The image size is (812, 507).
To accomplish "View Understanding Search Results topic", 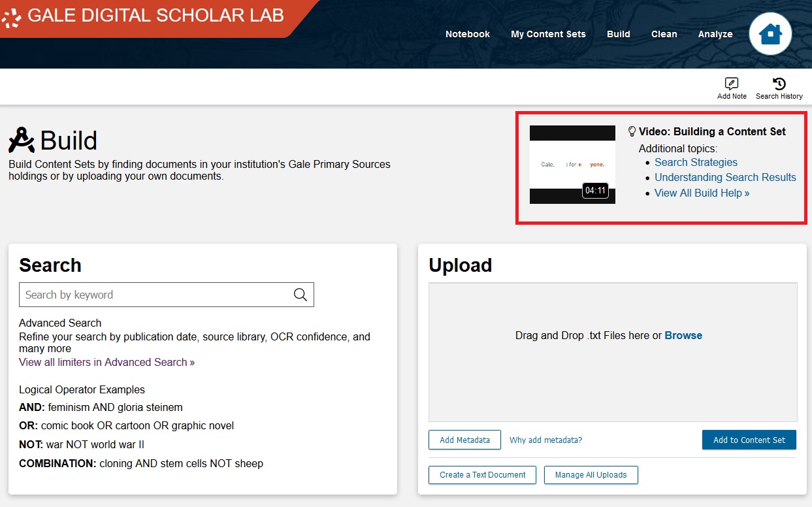I will [725, 177].
